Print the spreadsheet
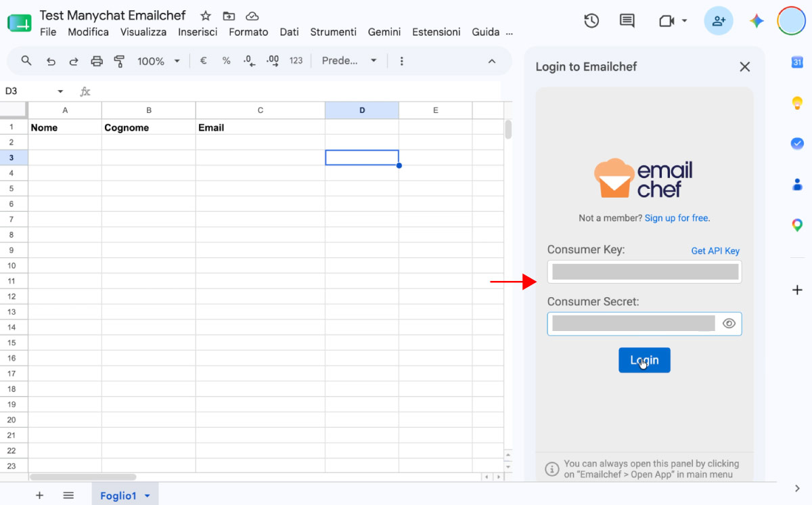The height and width of the screenshot is (505, 812). (97, 61)
